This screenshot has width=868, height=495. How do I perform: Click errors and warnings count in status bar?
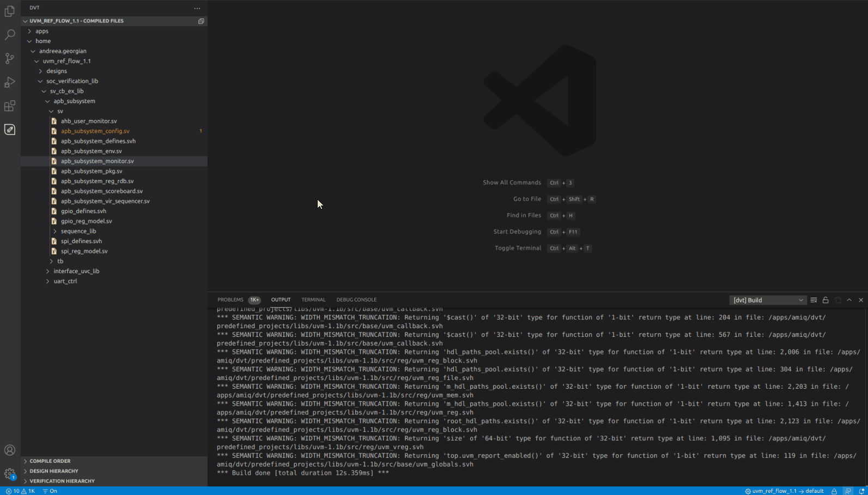(20, 491)
